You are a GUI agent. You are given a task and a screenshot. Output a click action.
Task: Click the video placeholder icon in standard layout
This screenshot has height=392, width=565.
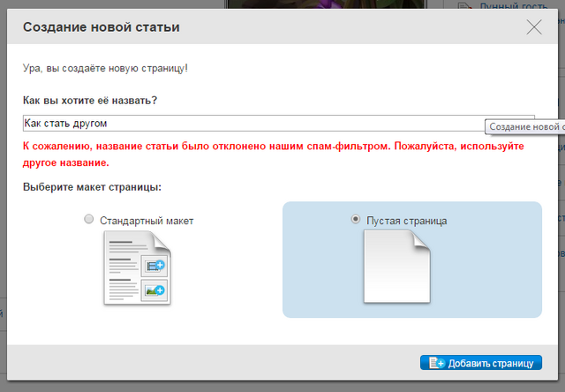pos(154,266)
